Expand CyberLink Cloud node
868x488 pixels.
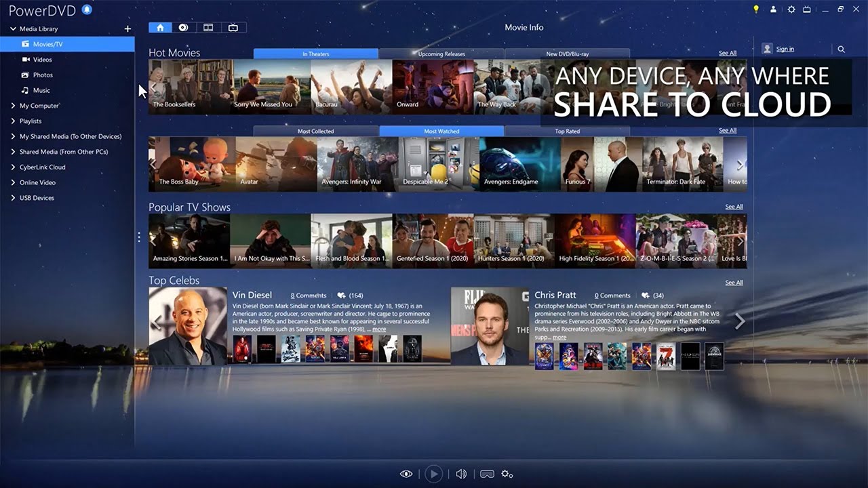pyautogui.click(x=13, y=167)
